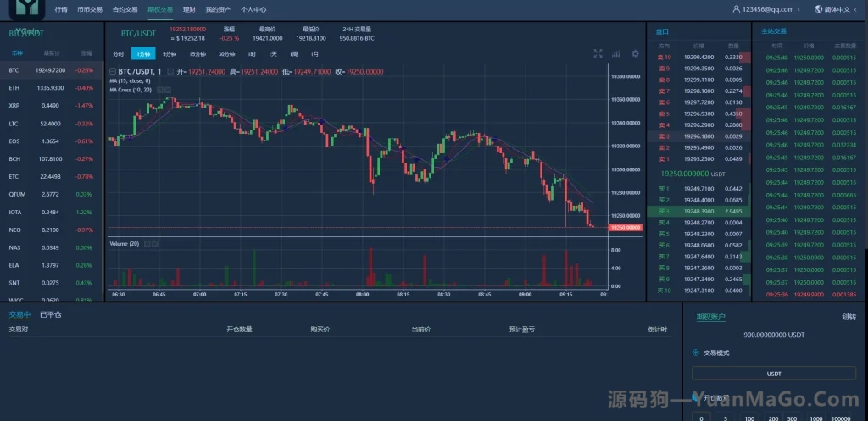Screen dimensions: 868x421
Task: Select LTC row in coin list
Action: [52, 124]
